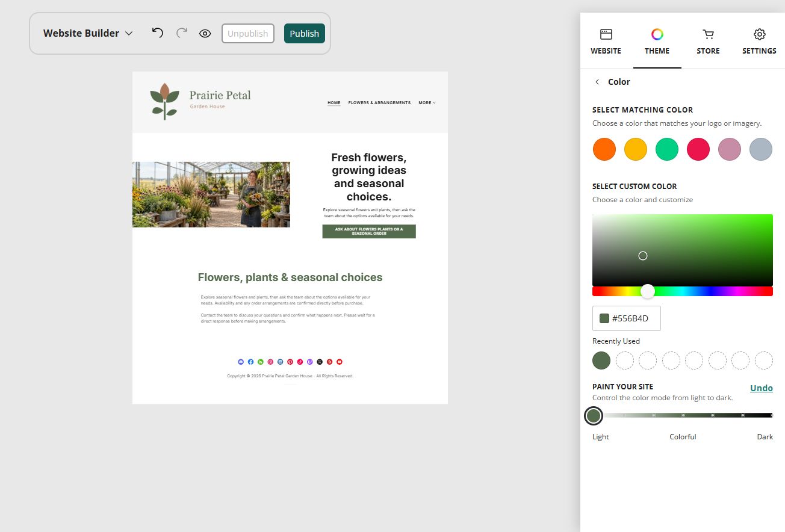Click the Houzz social icon
785x532 pixels.
(261, 362)
